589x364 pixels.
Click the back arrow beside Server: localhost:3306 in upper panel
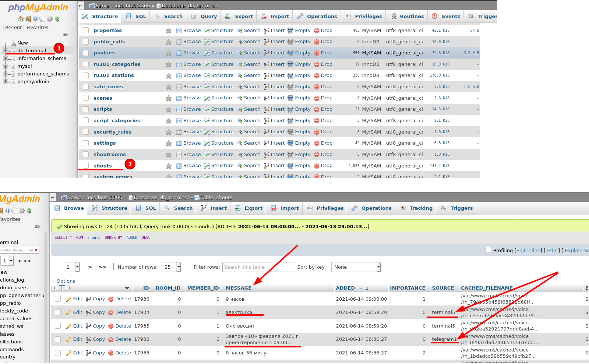tap(81, 6)
